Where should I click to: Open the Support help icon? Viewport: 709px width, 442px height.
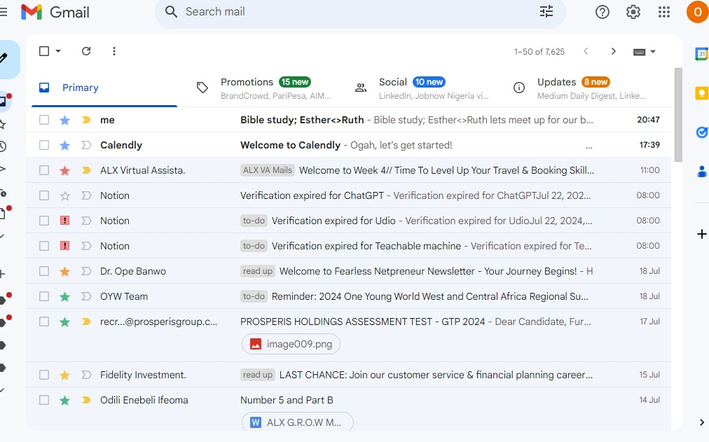coord(602,12)
